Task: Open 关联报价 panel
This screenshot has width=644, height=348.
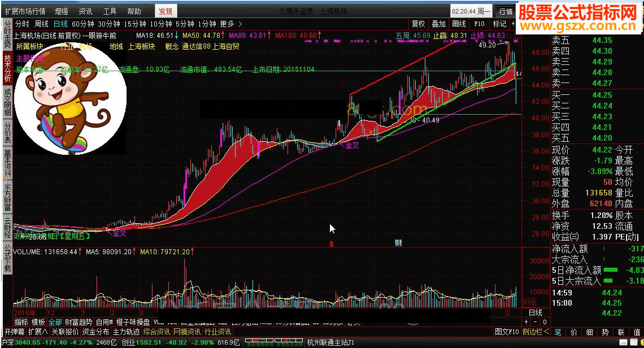Action: tap(65, 332)
